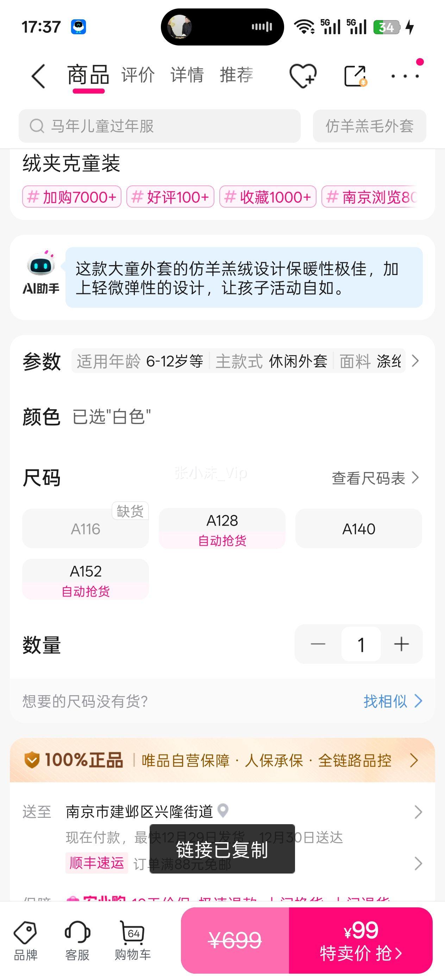Viewport: 445px width, 980px height.
Task: Select size A128
Action: point(222,528)
